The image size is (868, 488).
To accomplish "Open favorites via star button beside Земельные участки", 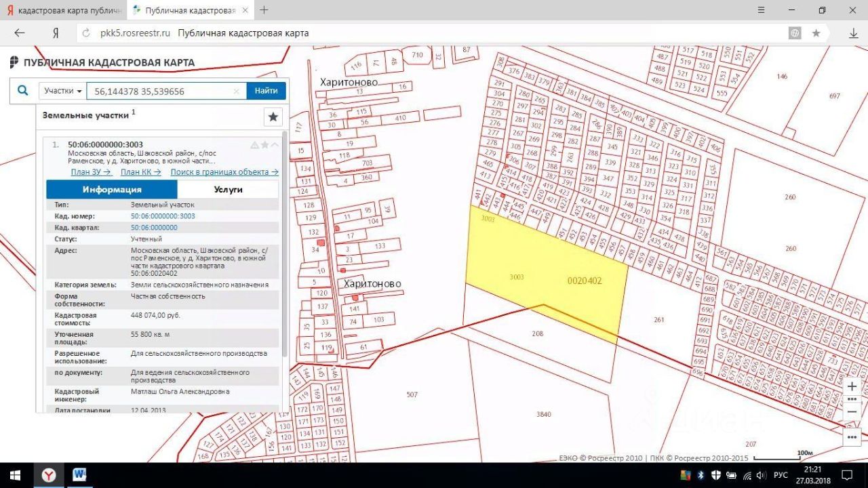I will coord(273,117).
